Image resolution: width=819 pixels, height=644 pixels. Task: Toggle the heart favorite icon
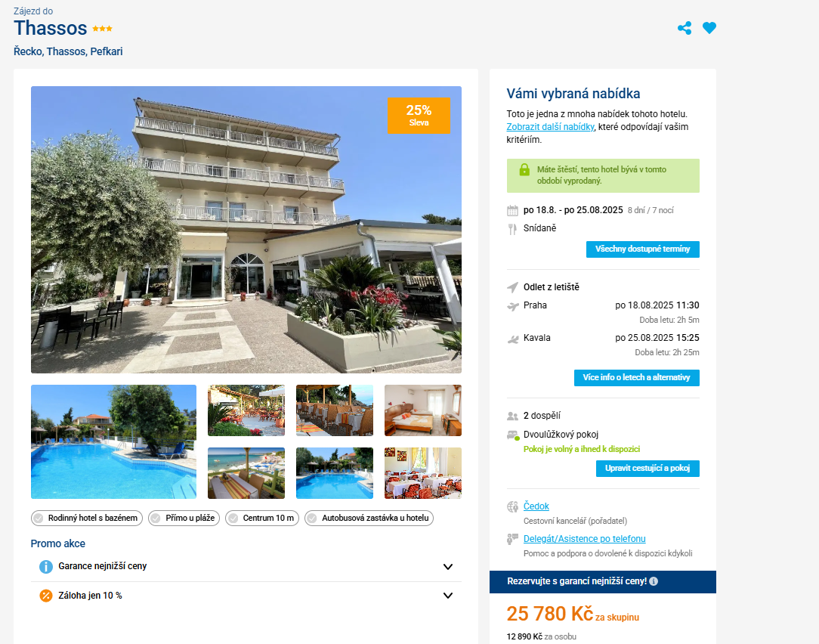tap(709, 28)
